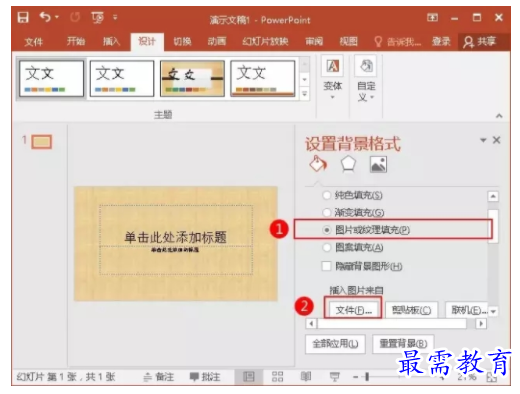Open the 视图 ribbon tab
Screen dimensions: 520x394
[x=349, y=41]
